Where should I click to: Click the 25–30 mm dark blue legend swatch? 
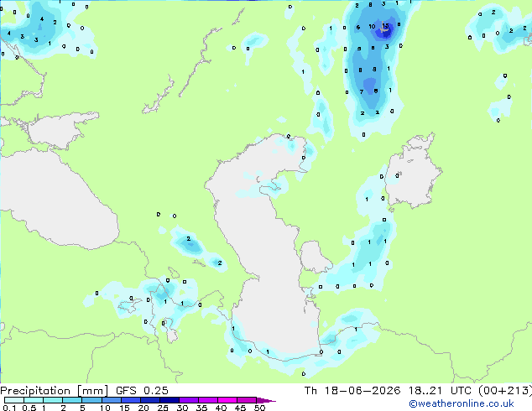170,400
